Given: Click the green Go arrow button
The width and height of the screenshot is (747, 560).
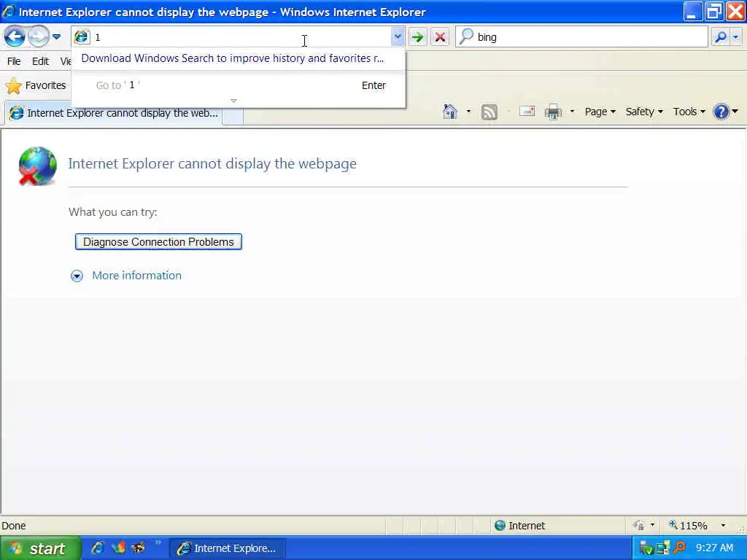Looking at the screenshot, I should coord(418,37).
